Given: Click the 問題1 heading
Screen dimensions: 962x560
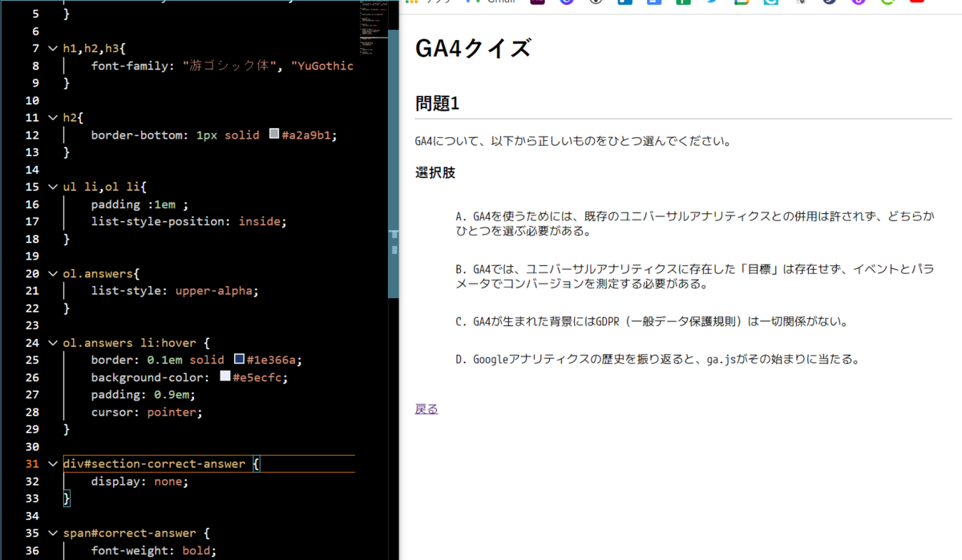Looking at the screenshot, I should tap(437, 103).
